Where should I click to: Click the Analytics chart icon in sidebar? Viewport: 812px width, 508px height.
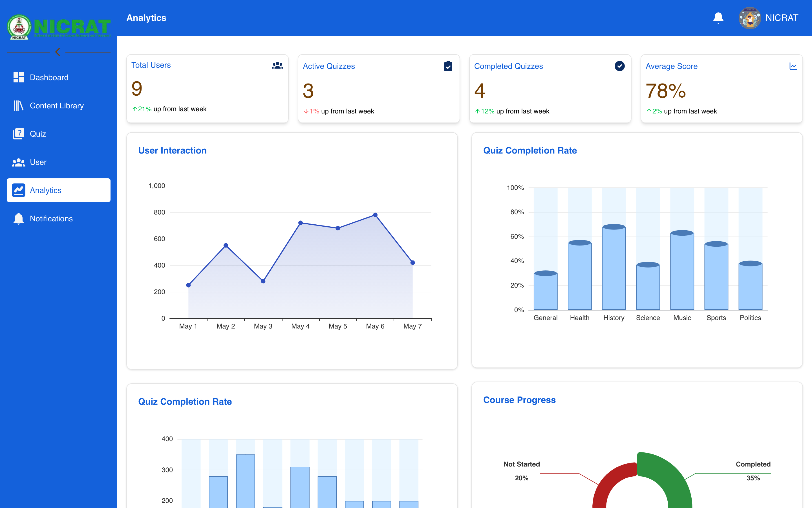click(18, 190)
